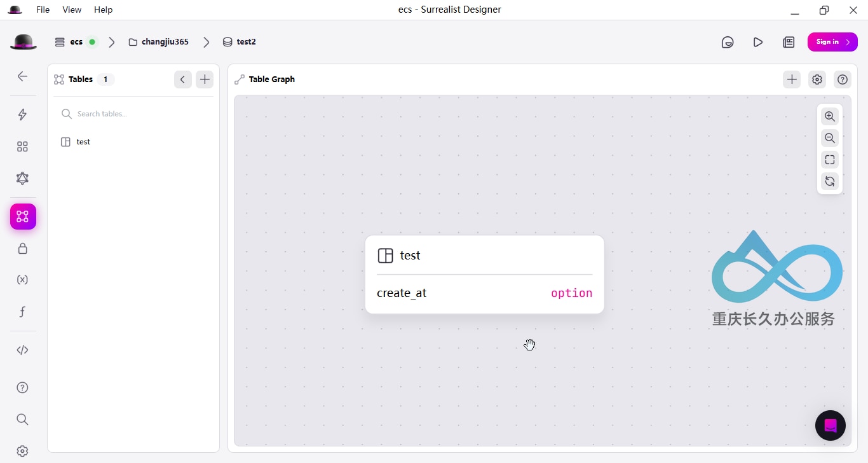
Task: Open the Help menu
Action: 103,10
